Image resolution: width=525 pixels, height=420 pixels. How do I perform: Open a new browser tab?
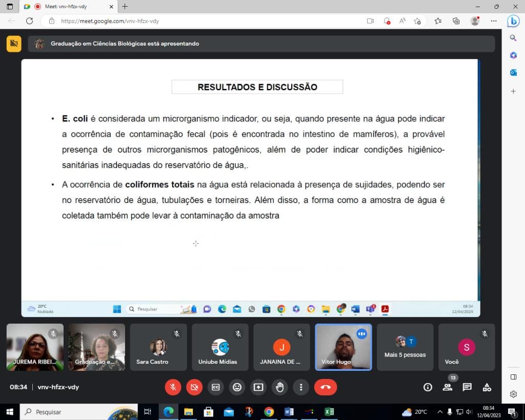tap(125, 6)
